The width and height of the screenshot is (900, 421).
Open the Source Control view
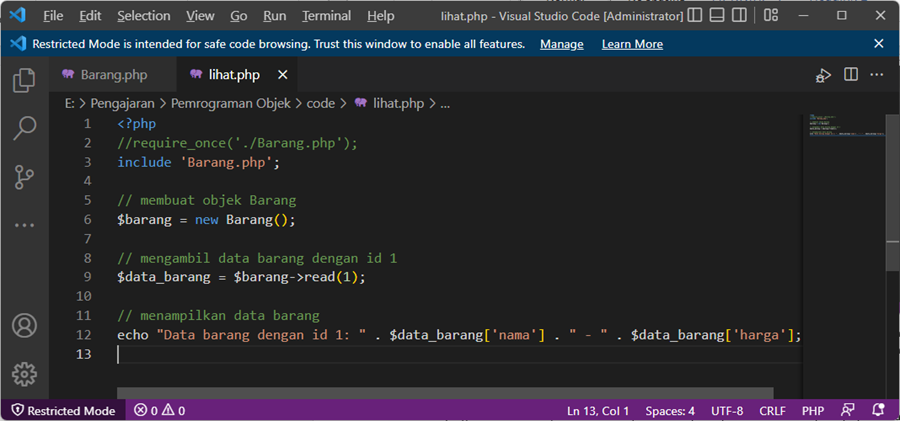click(x=24, y=177)
